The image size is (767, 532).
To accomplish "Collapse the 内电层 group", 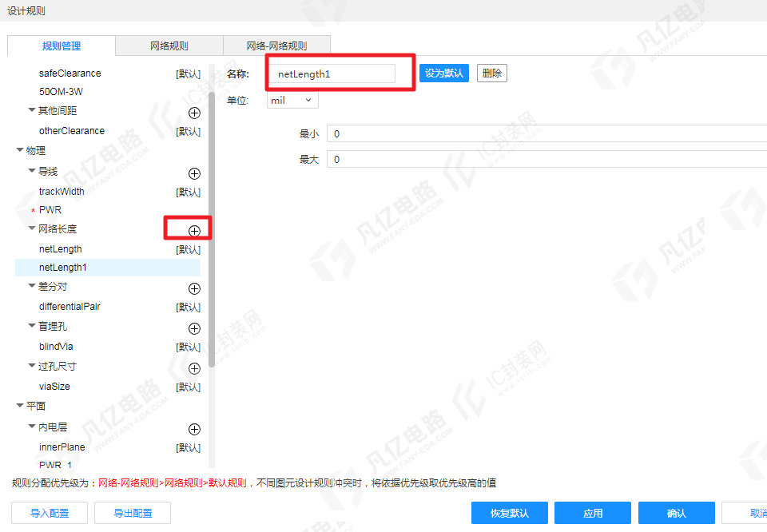I will tap(32, 427).
